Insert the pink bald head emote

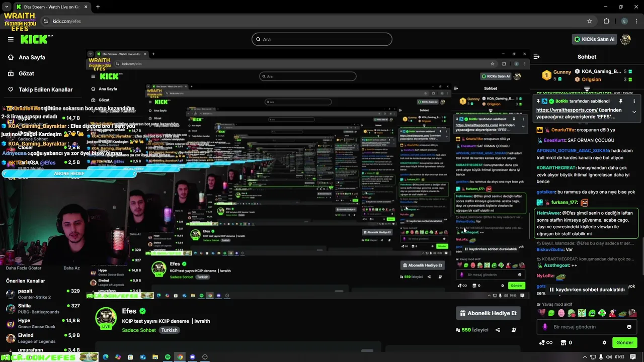[x=561, y=313]
